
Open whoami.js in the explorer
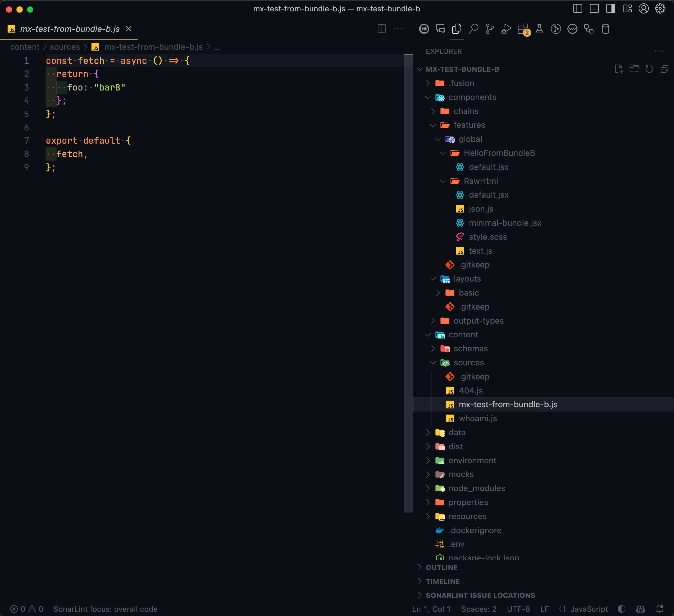coord(543,418)
